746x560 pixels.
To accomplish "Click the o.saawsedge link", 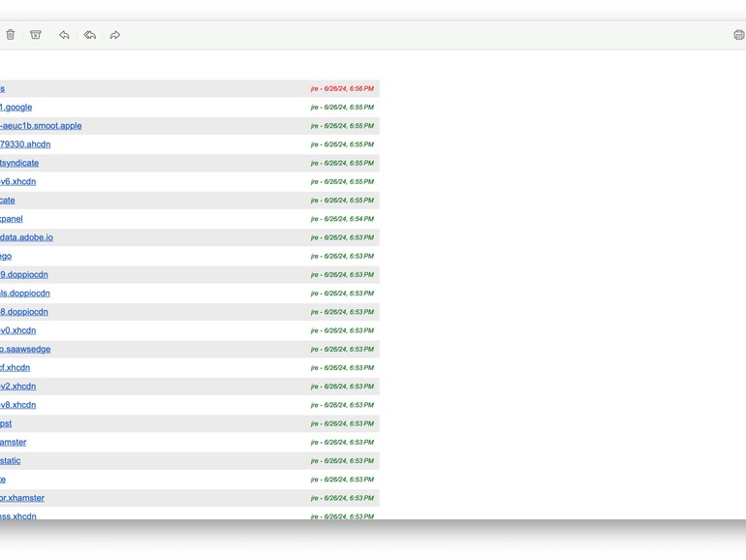I will point(25,349).
